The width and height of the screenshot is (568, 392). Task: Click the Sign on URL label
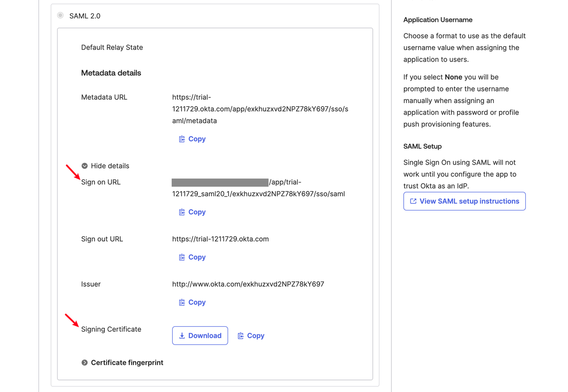pos(101,182)
